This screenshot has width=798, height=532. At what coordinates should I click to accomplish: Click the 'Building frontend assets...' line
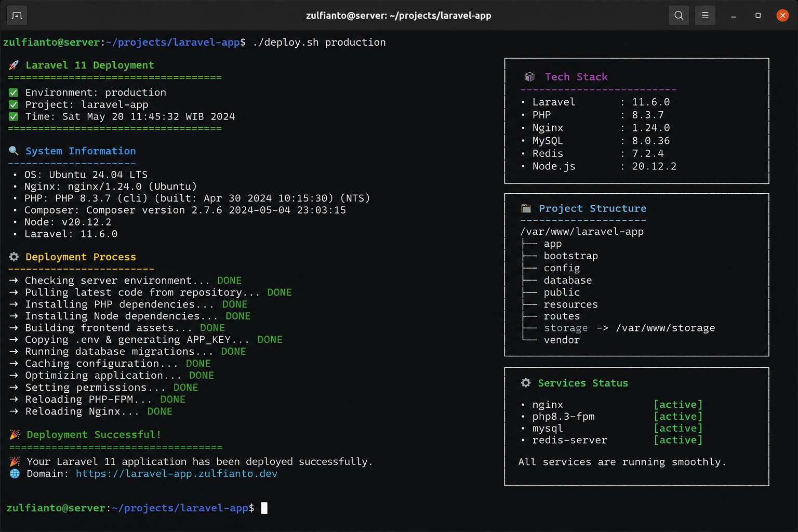pyautogui.click(x=117, y=328)
